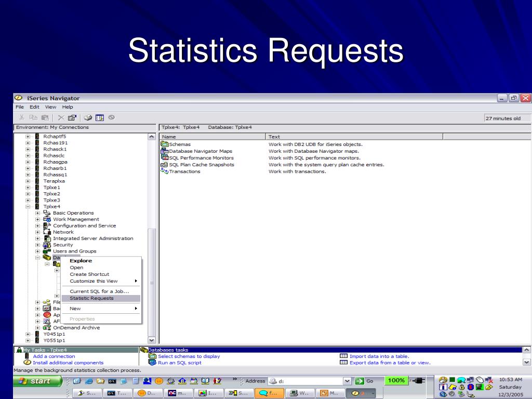Screen dimensions: 532x399
Task: Click the Paste toolbar icon
Action: tap(45, 117)
